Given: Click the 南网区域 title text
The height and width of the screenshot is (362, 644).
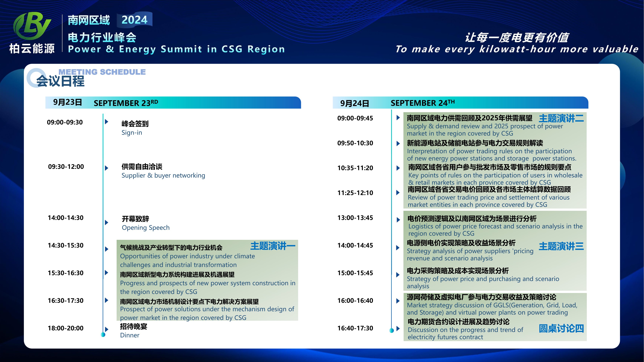Looking at the screenshot, I should (89, 20).
